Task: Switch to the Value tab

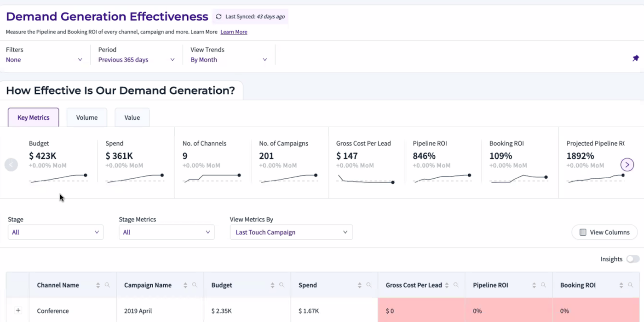Action: 132,118
